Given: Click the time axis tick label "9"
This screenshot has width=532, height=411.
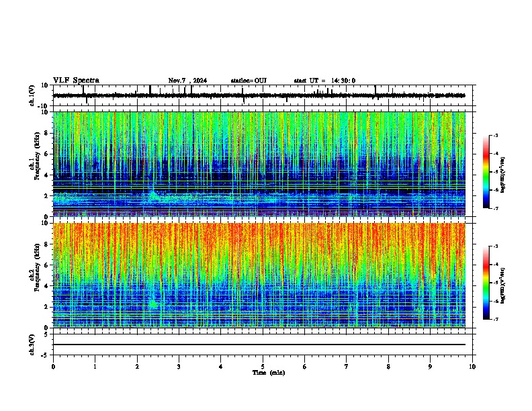Looking at the screenshot, I should coord(430,367).
